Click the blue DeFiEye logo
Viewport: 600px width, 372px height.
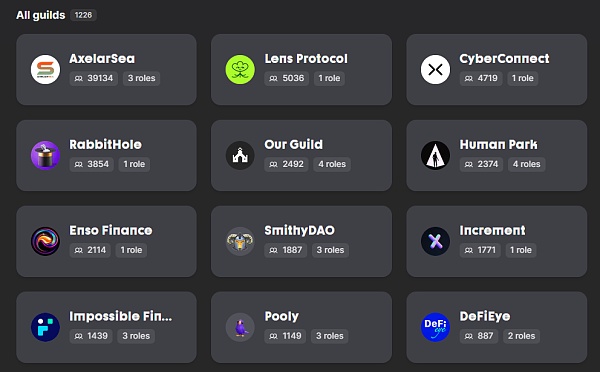tap(435, 327)
